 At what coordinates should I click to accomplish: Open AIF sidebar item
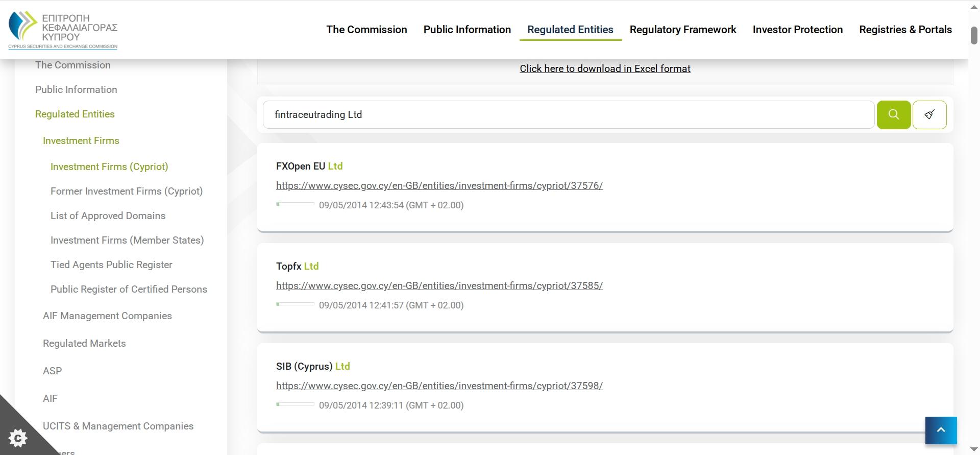tap(50, 398)
